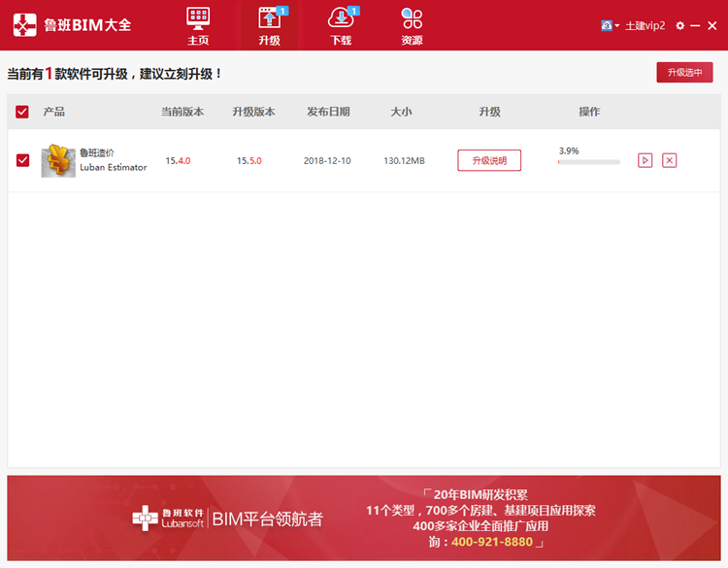Cancel the 鲁班造价 upgrade task
The image size is (728, 568).
669,160
